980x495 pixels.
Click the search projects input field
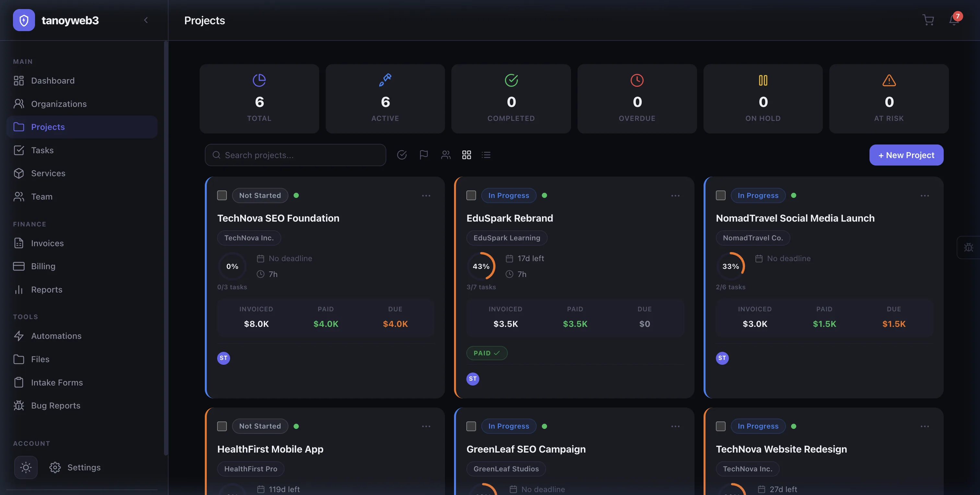coord(296,155)
